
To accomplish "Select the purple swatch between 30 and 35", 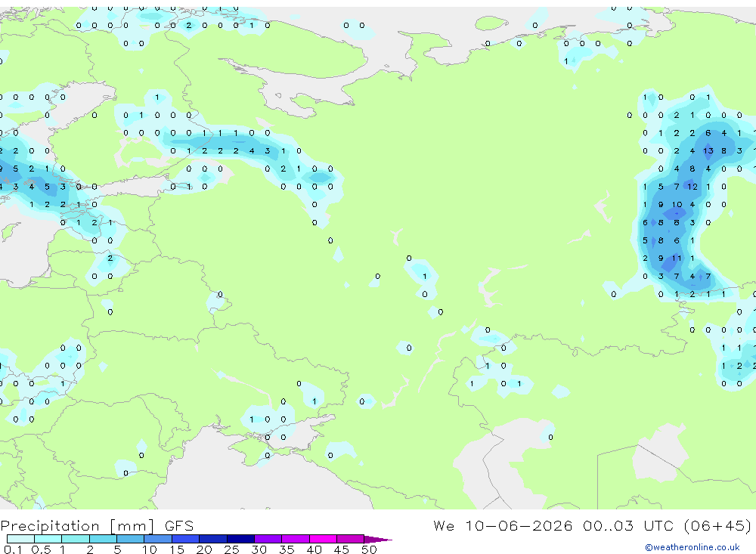I will 268,539.
